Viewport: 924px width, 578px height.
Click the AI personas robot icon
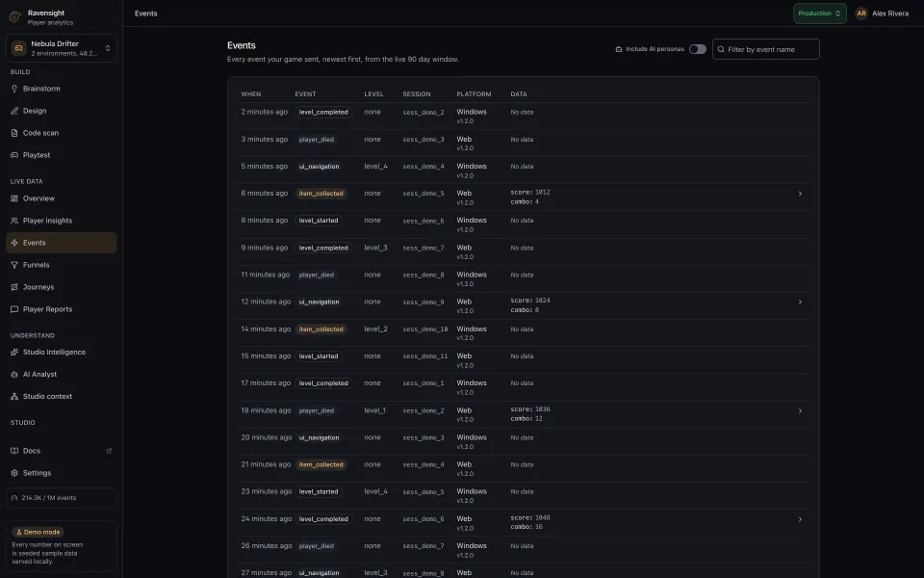pos(619,49)
